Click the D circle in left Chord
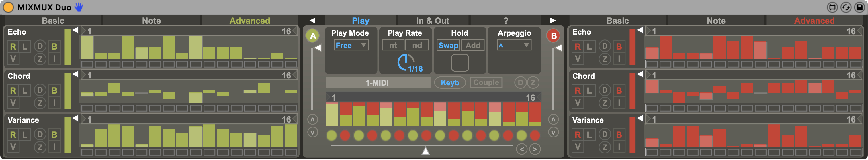This screenshot has height=160, width=868. pyautogui.click(x=40, y=90)
